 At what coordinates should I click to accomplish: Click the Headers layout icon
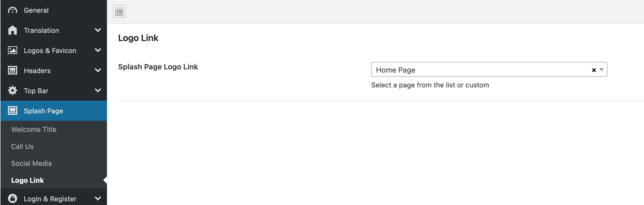[12, 70]
